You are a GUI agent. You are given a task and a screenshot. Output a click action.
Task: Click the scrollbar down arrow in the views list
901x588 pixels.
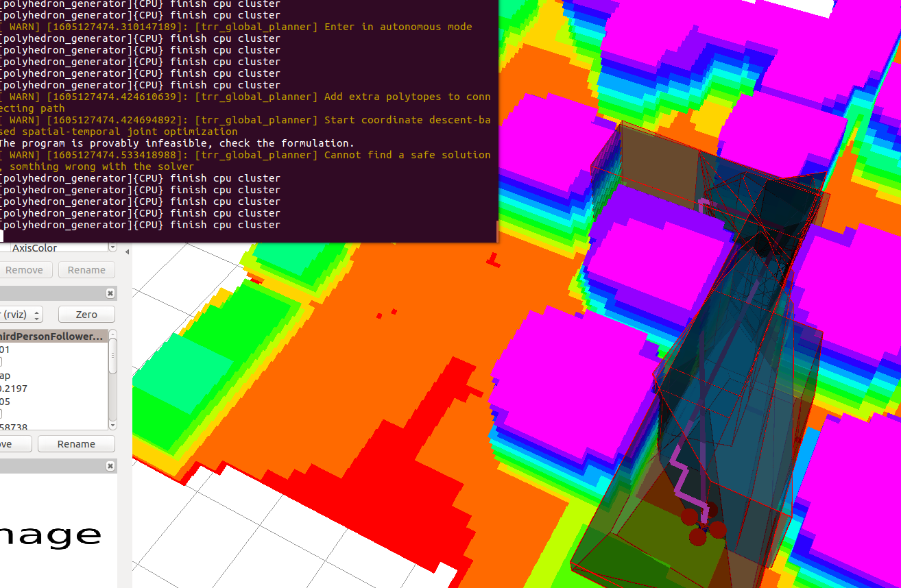click(x=112, y=425)
